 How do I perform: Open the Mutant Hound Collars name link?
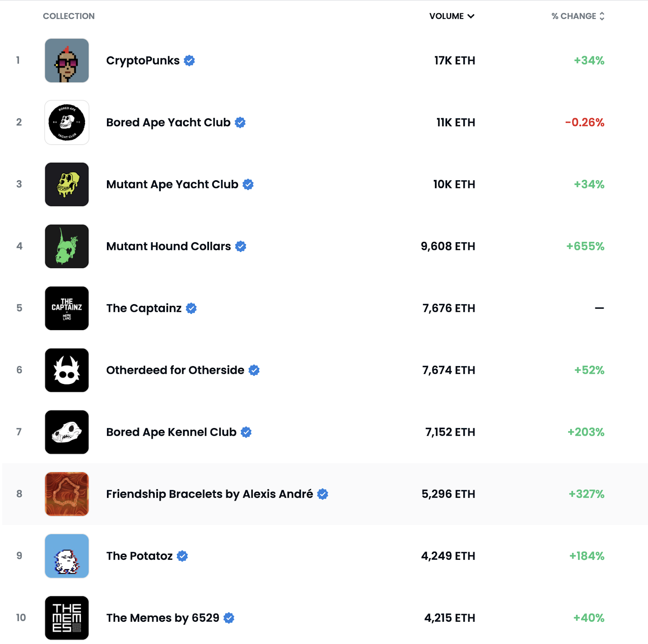tap(168, 246)
